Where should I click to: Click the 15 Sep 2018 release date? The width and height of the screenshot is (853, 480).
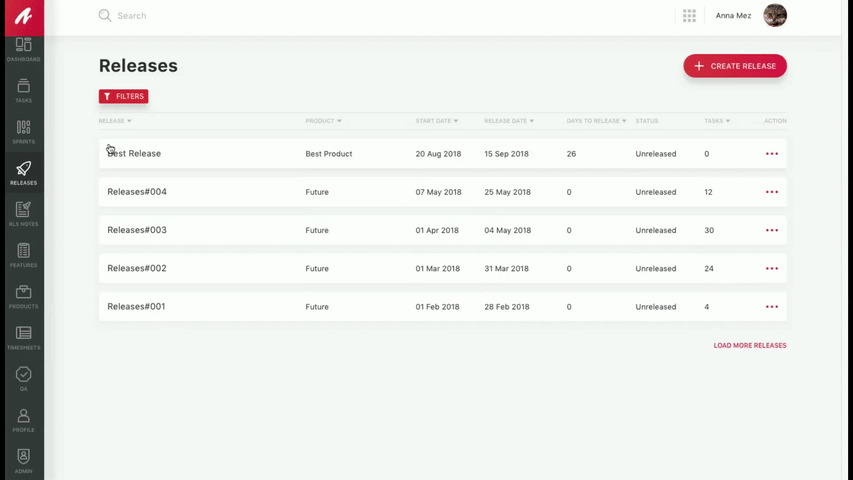click(x=506, y=154)
